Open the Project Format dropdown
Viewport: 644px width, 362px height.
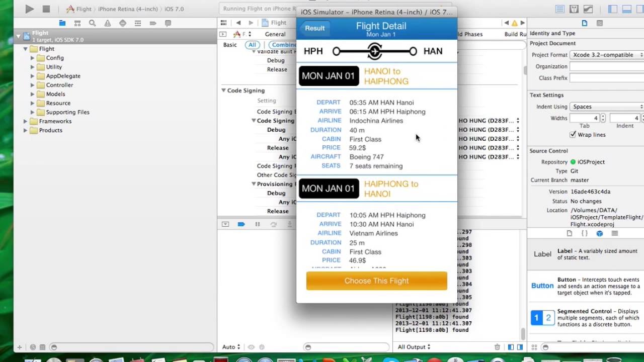pos(606,55)
